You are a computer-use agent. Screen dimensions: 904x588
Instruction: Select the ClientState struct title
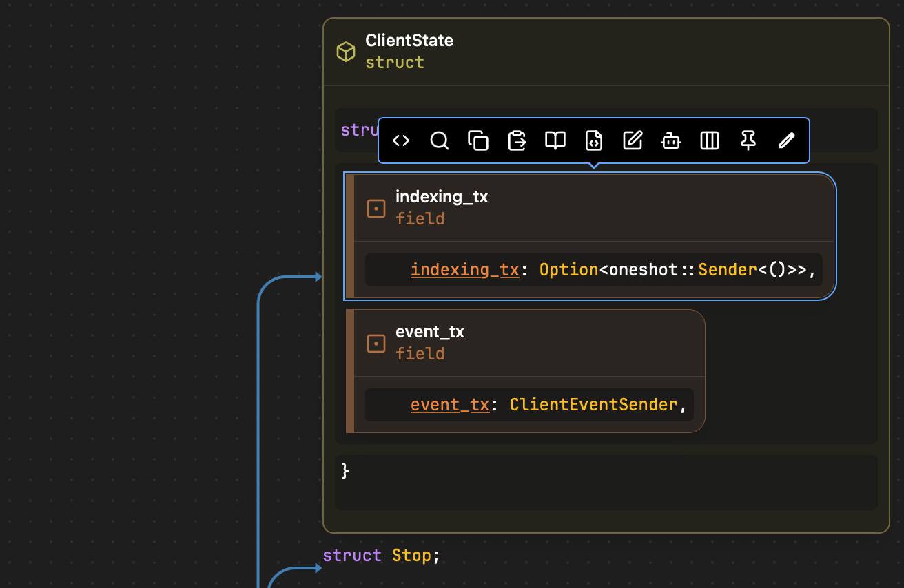tap(409, 41)
